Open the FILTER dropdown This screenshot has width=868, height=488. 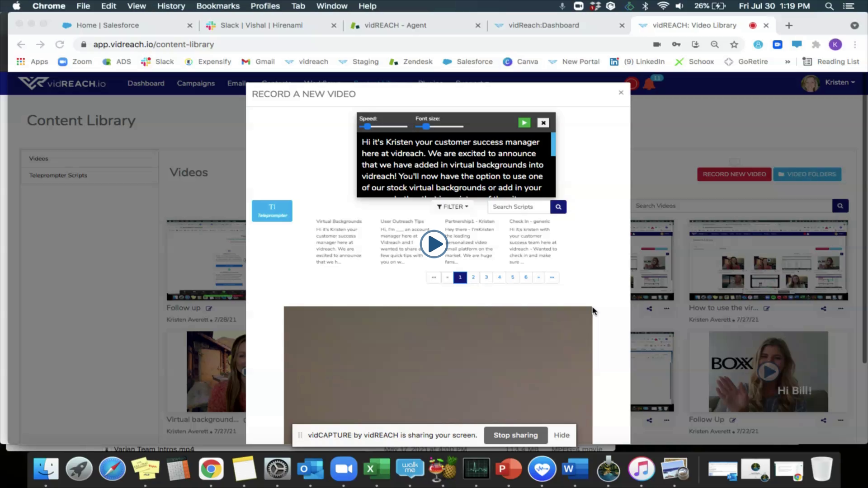click(453, 206)
